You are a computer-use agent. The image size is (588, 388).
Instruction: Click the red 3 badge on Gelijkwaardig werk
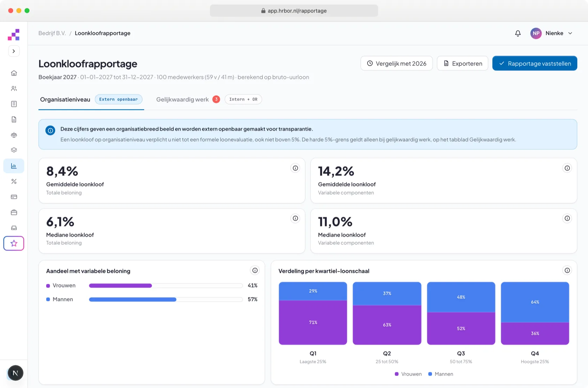pos(216,99)
